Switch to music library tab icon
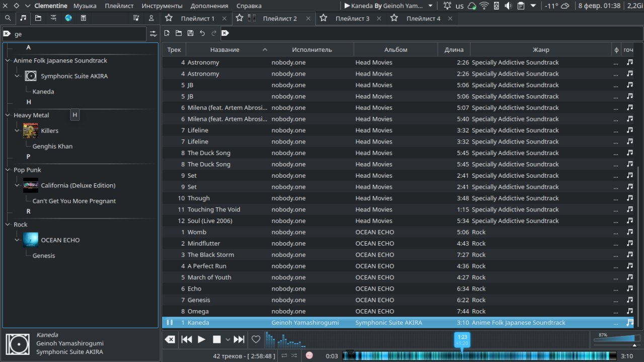644x362 pixels. click(x=23, y=18)
